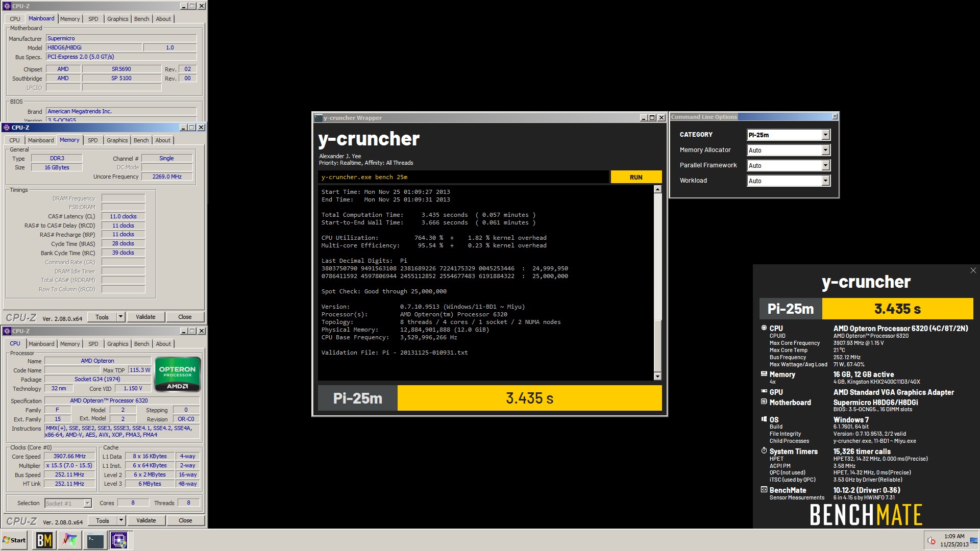This screenshot has width=980, height=551.
Task: Open SPD tab in middle CPU-Z window
Action: 92,140
